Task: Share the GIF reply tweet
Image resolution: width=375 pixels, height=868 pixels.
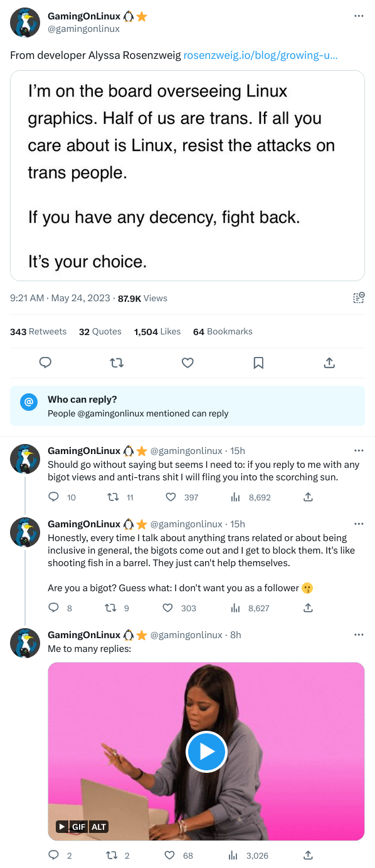Action: [308, 855]
